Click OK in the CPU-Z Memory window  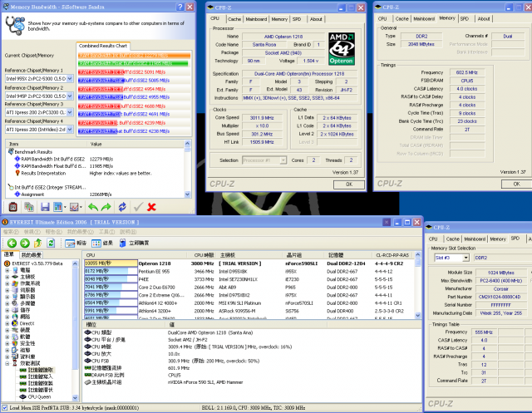(516, 184)
